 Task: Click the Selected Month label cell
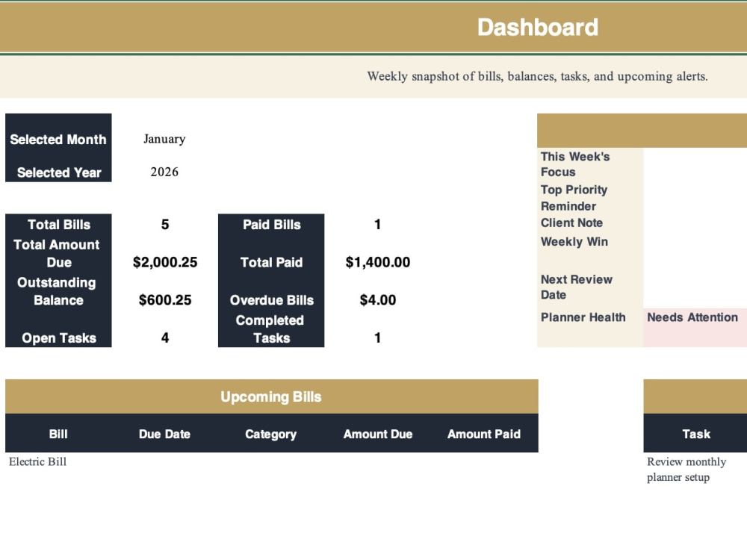[x=58, y=139]
